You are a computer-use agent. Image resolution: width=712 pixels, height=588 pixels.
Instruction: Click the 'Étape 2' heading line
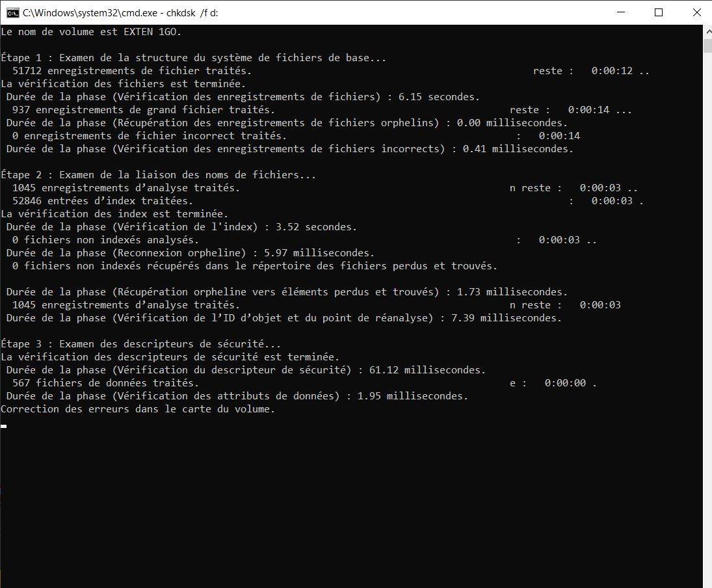[158, 175]
